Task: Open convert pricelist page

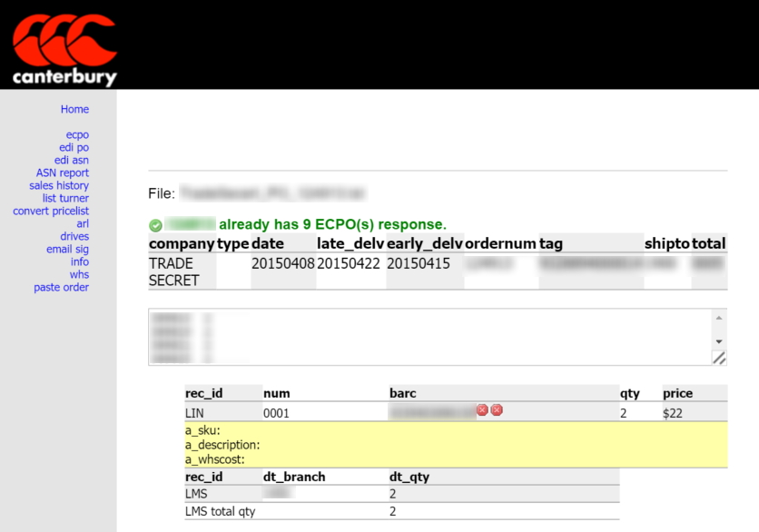Action: tap(51, 211)
